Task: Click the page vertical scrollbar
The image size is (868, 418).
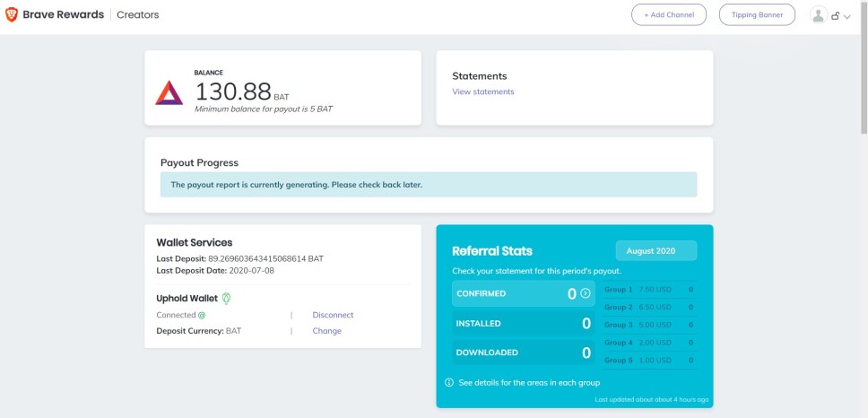Action: [864, 83]
